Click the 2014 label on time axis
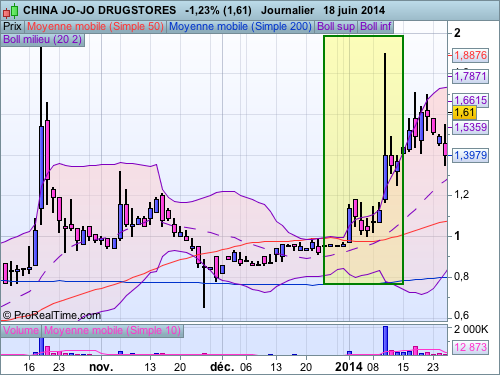 349,367
